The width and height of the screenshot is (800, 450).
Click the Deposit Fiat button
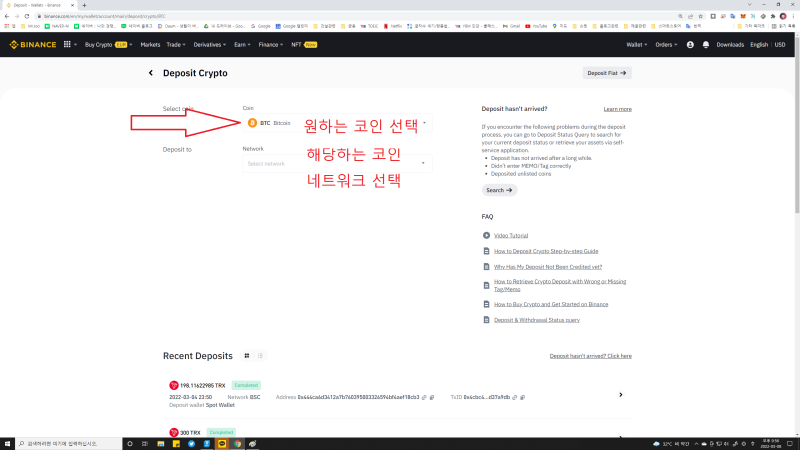point(607,73)
